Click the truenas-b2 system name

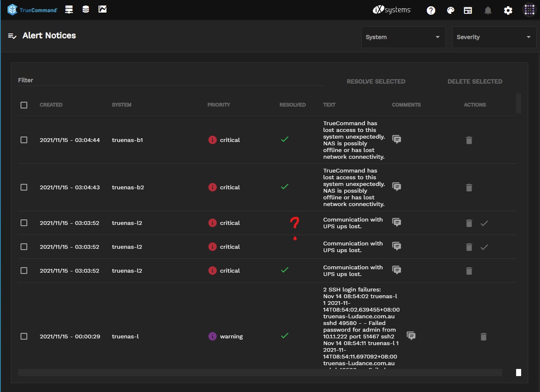(x=128, y=187)
